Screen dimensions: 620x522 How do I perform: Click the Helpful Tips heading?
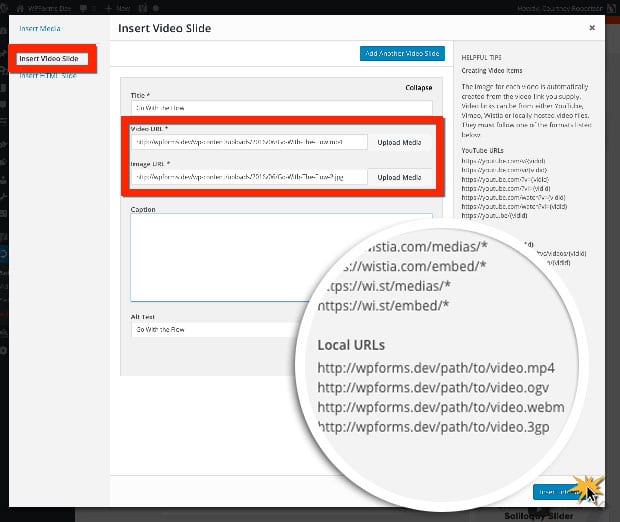482,57
